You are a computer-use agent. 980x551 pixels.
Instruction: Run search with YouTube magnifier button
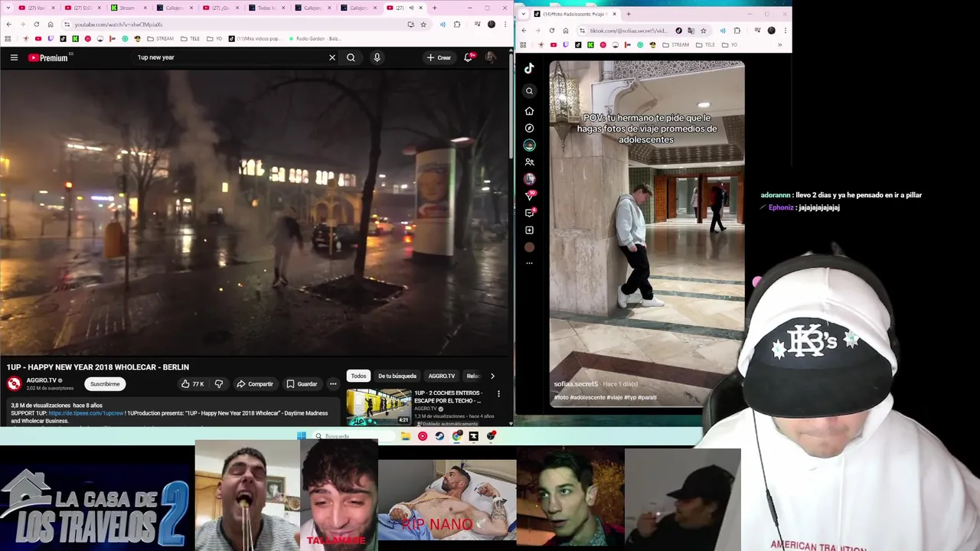click(x=351, y=57)
